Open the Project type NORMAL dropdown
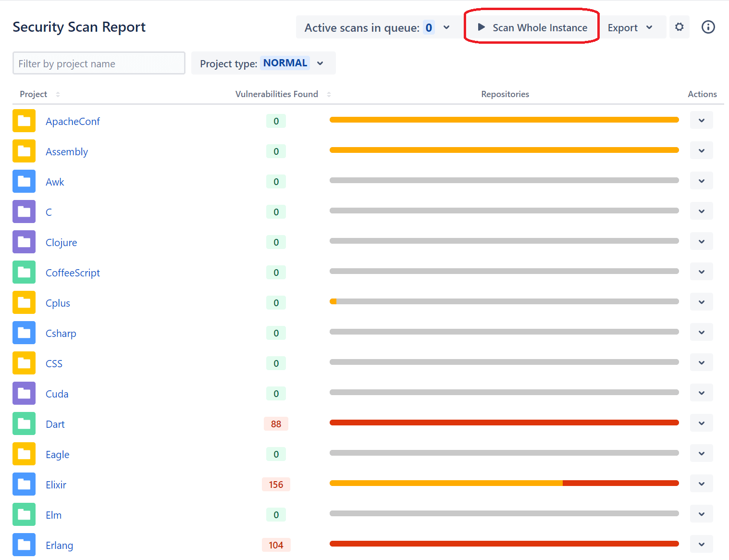This screenshot has height=560, width=729. [x=320, y=63]
